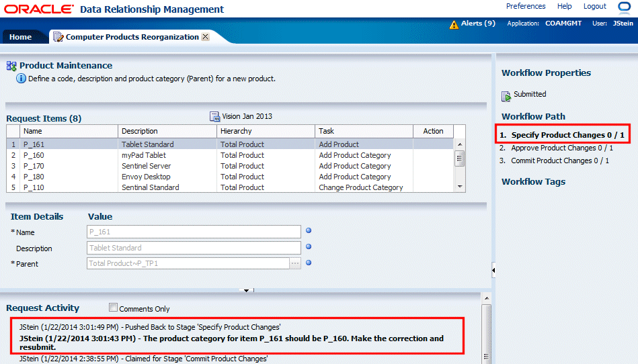638x364 pixels.
Task: Click the Alerts warning triangle icon
Action: click(x=454, y=25)
